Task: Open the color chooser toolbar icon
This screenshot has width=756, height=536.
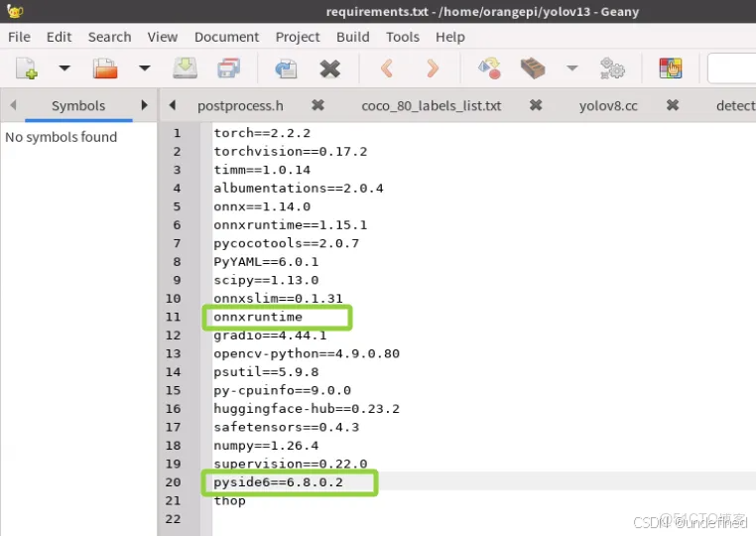Action: pyautogui.click(x=670, y=68)
